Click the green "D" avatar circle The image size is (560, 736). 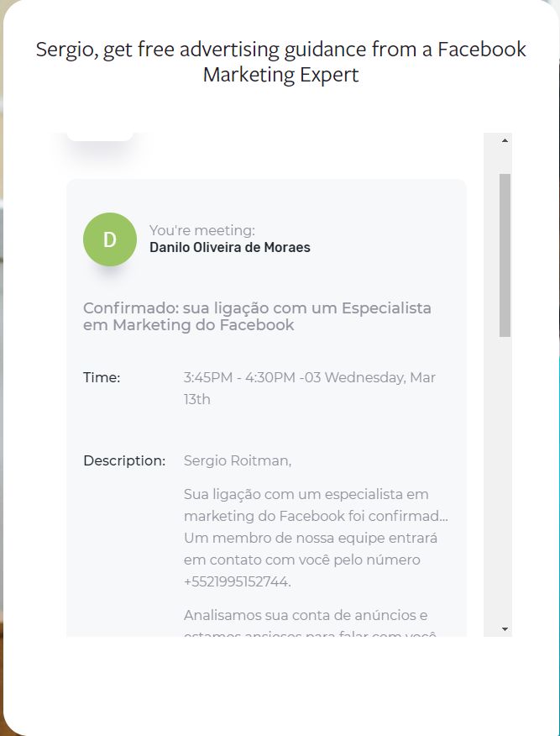point(110,239)
